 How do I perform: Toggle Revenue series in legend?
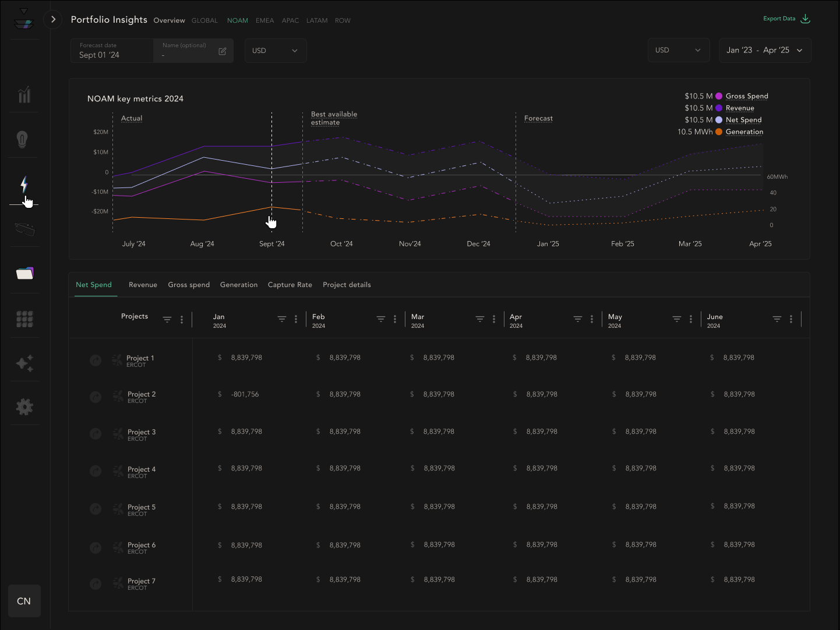(x=740, y=108)
